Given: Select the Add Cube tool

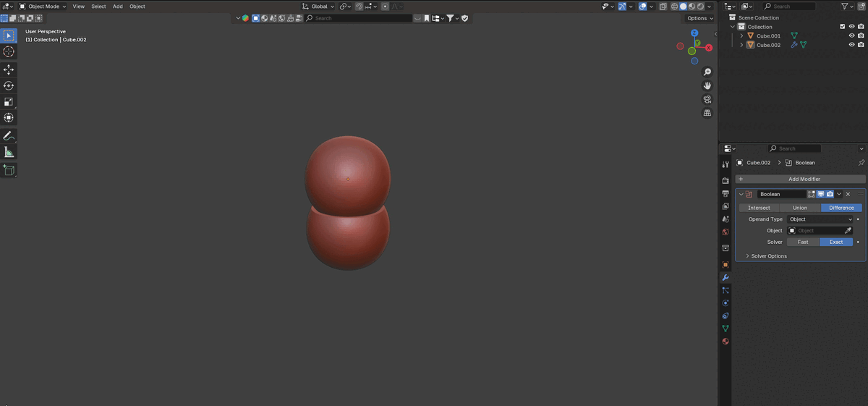Looking at the screenshot, I should (x=9, y=170).
